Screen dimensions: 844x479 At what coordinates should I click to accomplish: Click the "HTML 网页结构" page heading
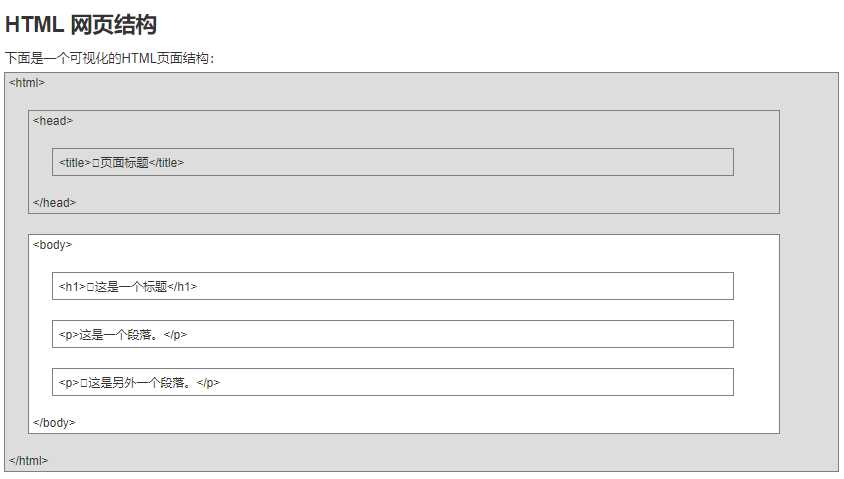click(x=81, y=25)
